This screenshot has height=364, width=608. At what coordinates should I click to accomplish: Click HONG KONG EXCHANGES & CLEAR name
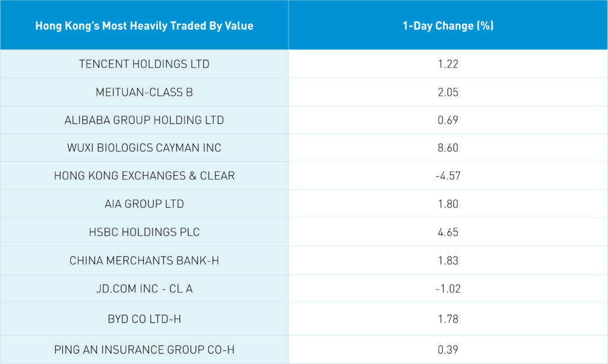(144, 176)
